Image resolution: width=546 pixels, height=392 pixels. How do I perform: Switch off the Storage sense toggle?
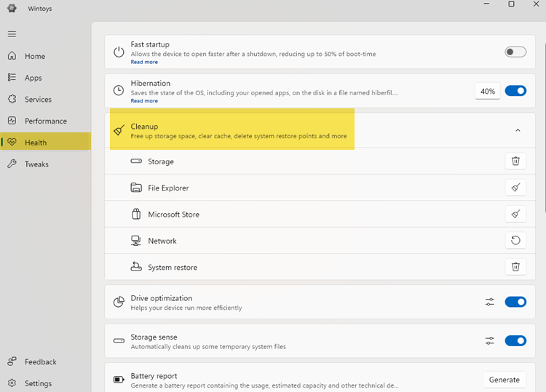(515, 340)
